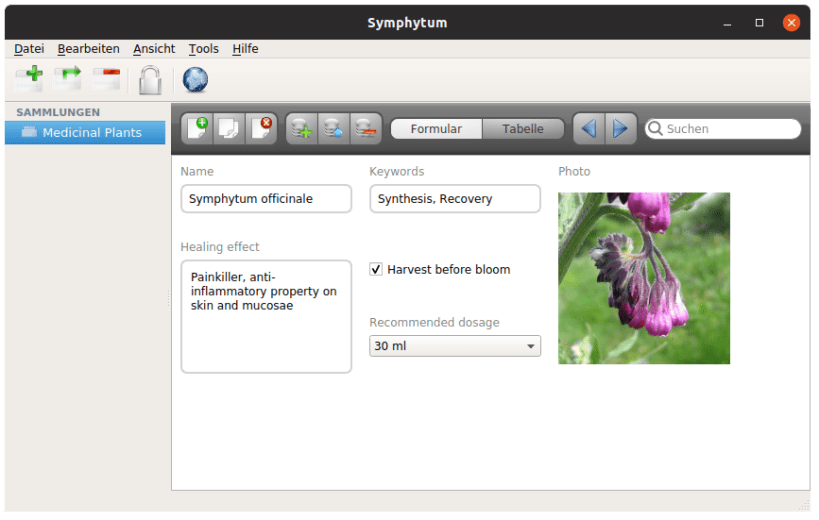Open the Recommended dosage dropdown
The image size is (819, 520).
click(455, 347)
